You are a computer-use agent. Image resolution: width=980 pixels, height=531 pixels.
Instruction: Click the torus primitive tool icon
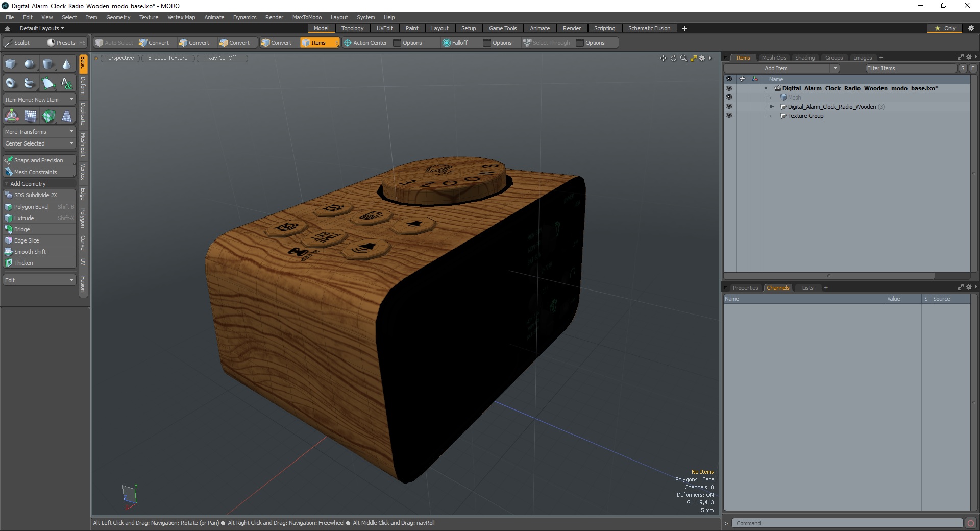(11, 83)
